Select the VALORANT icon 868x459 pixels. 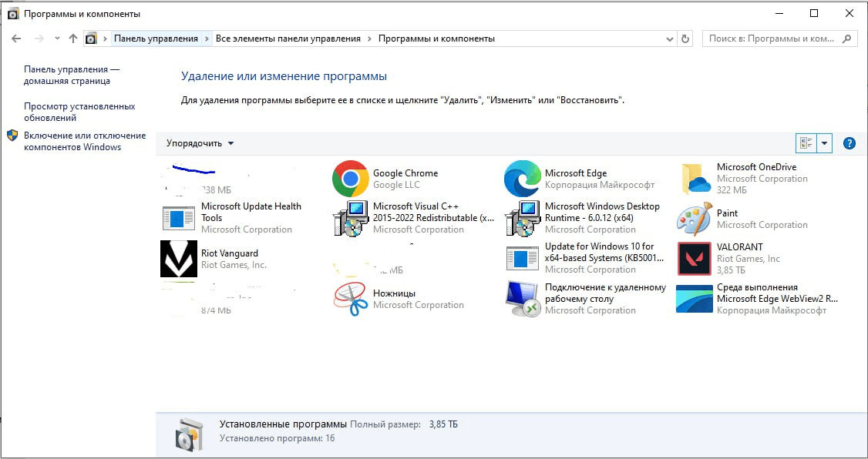click(695, 259)
